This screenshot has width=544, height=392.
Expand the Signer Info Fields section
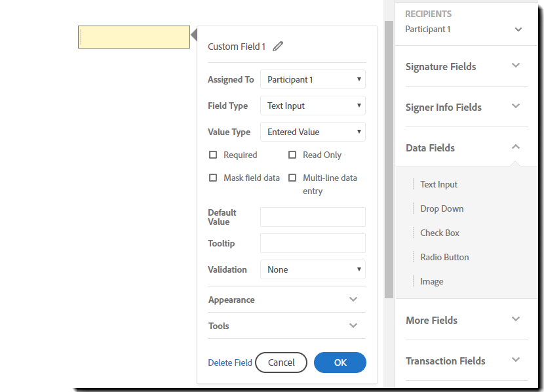click(x=516, y=106)
